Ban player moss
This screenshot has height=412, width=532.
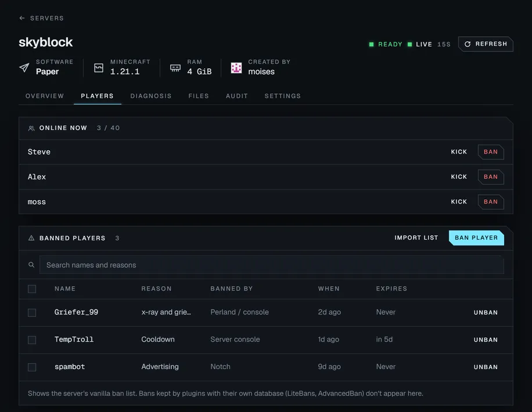pyautogui.click(x=491, y=202)
